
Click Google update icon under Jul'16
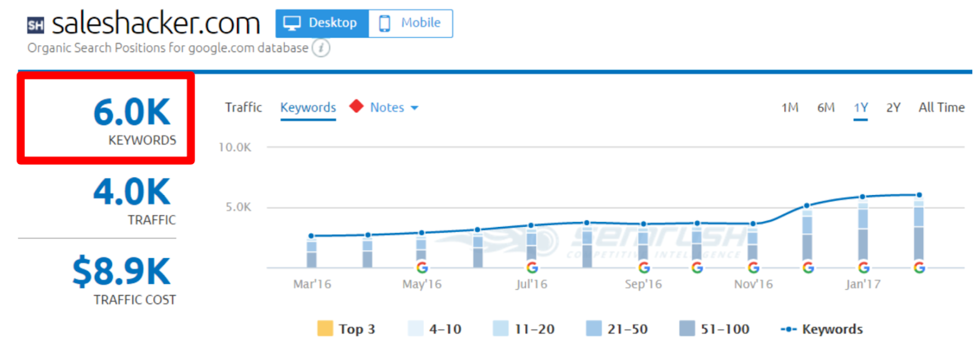pos(532,268)
